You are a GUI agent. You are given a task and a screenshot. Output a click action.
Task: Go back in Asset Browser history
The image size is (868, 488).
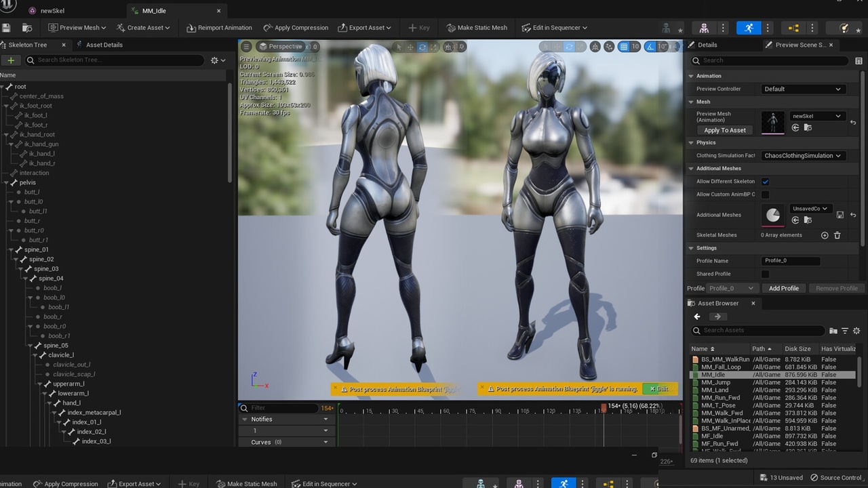(x=697, y=317)
